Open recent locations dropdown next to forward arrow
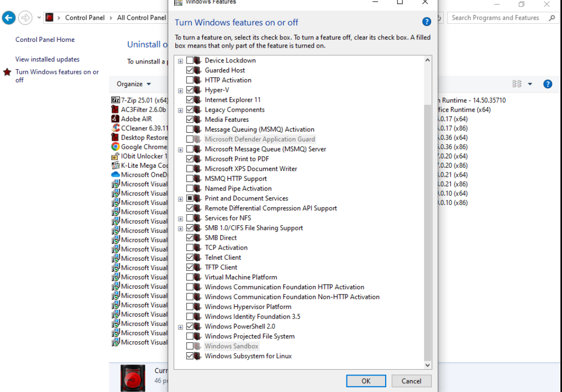This screenshot has width=562, height=392. (39, 18)
